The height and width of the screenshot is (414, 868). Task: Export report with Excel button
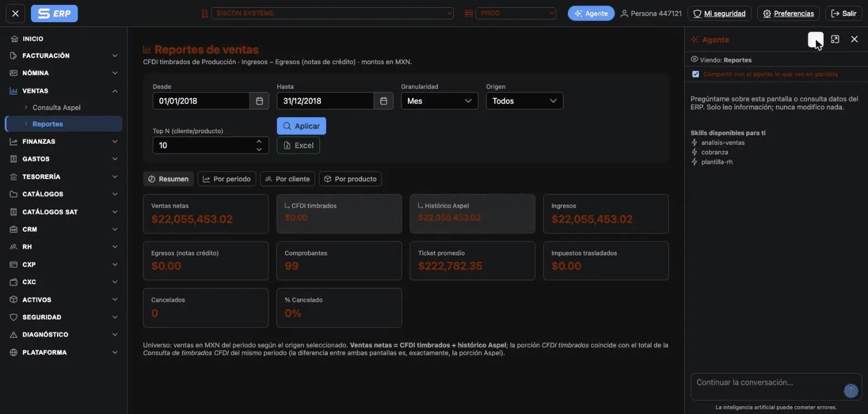pyautogui.click(x=298, y=146)
